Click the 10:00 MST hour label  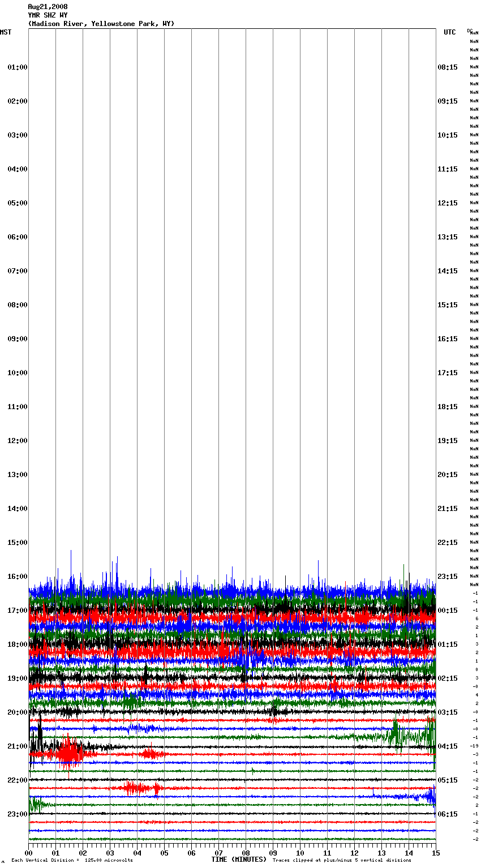tap(18, 373)
